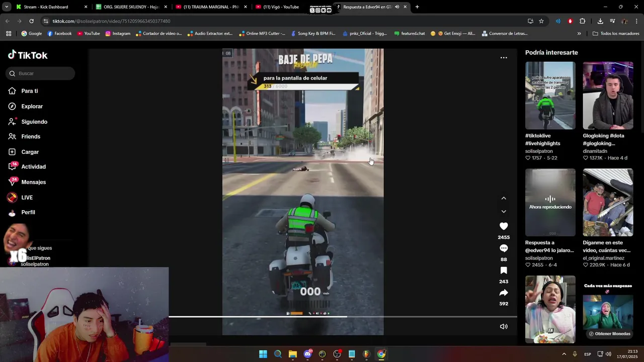Open File Explorer from the taskbar
This screenshot has width=644, height=362.
(293, 354)
